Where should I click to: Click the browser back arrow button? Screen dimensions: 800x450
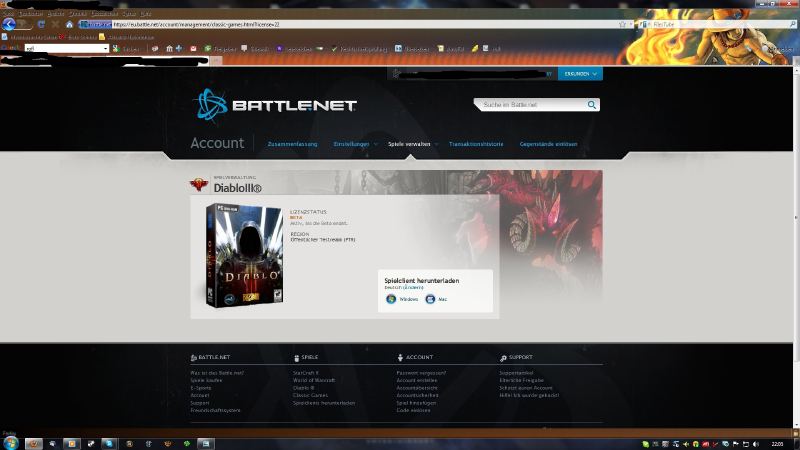(9, 24)
